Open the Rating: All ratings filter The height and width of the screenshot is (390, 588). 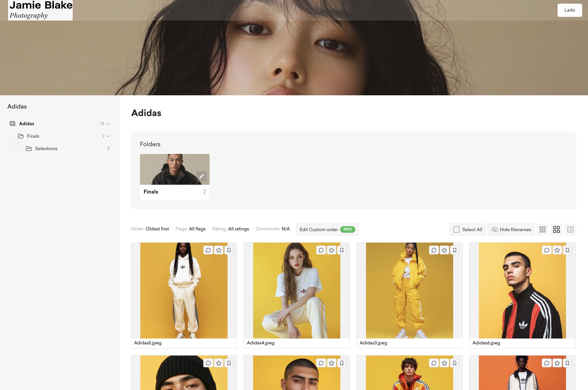pos(238,229)
